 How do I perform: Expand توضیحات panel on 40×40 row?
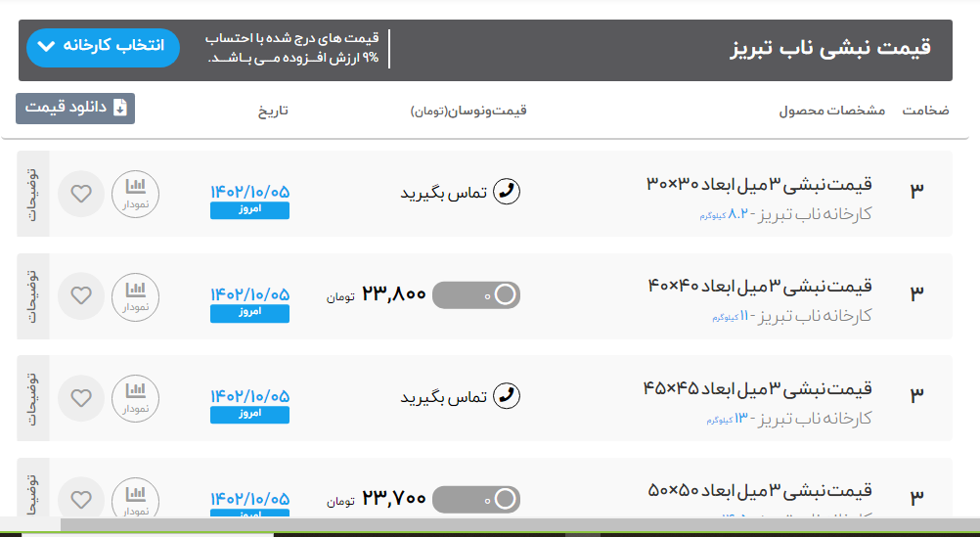point(32,295)
